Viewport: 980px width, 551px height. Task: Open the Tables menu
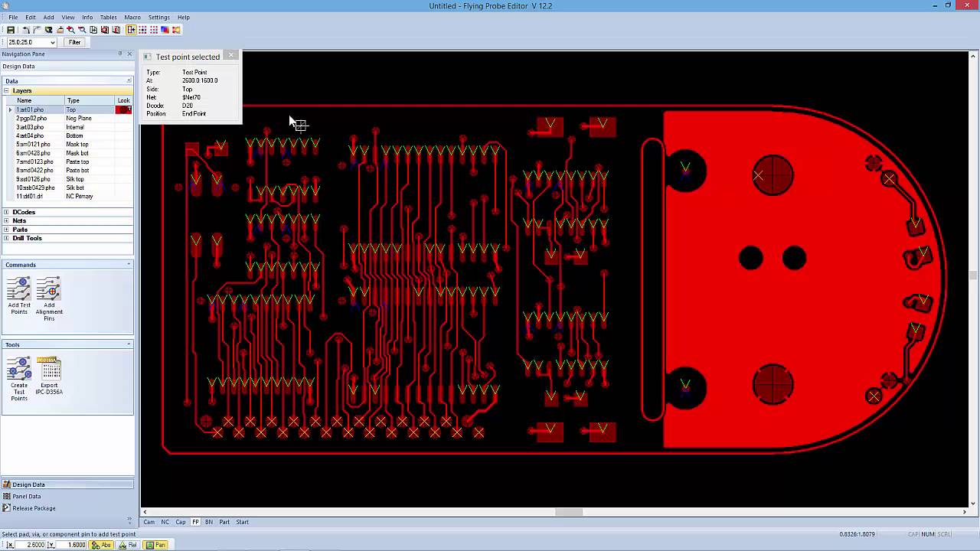pos(109,17)
